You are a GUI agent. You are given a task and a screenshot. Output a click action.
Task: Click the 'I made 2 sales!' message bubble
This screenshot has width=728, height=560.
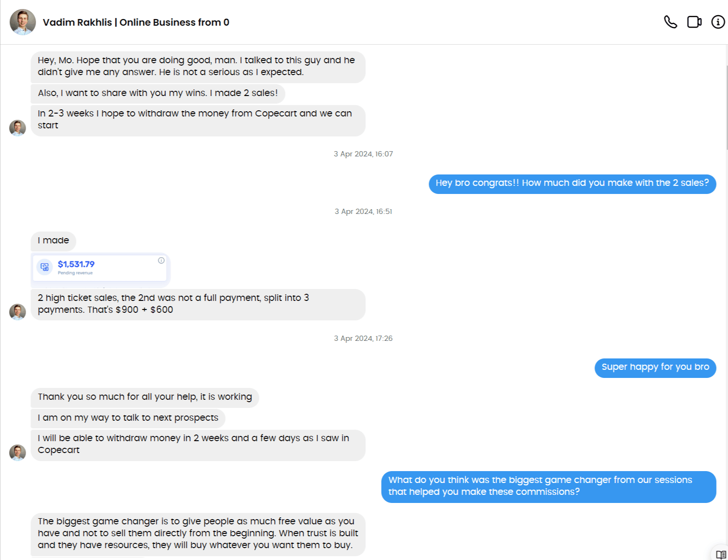[158, 93]
